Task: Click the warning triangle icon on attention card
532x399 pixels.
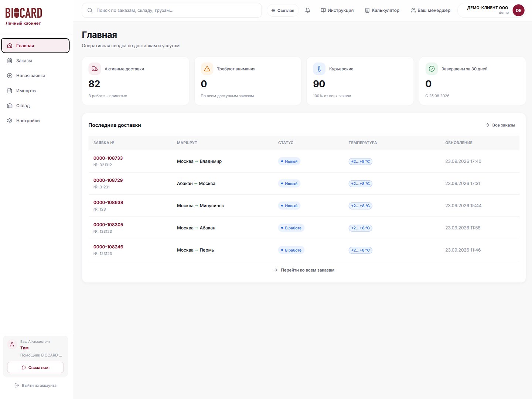Action: tap(207, 69)
